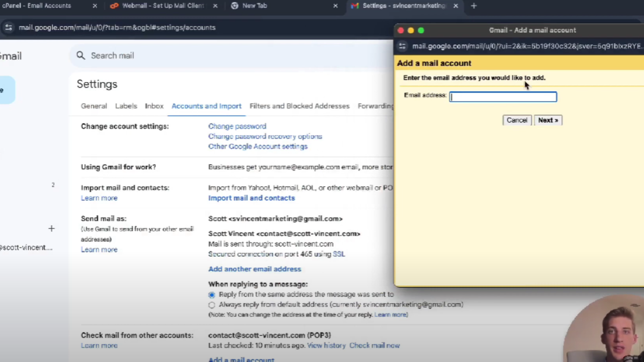Open Filters and Blocked Addresses tab
The height and width of the screenshot is (362, 644).
tap(299, 106)
